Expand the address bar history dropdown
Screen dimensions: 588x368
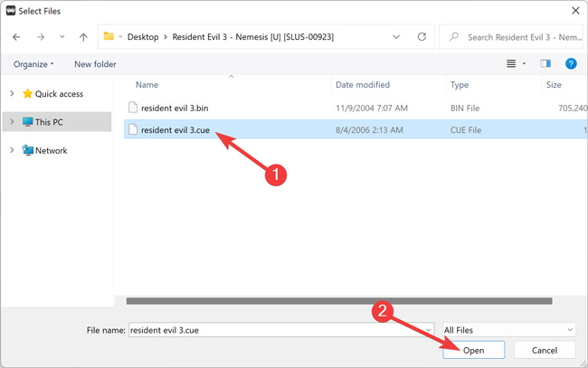[397, 37]
